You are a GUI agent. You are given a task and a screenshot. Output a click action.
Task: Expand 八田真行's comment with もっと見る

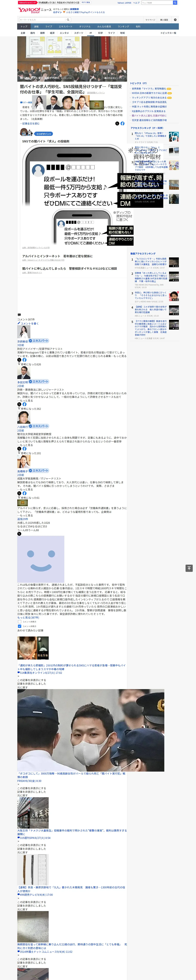(26, 445)
